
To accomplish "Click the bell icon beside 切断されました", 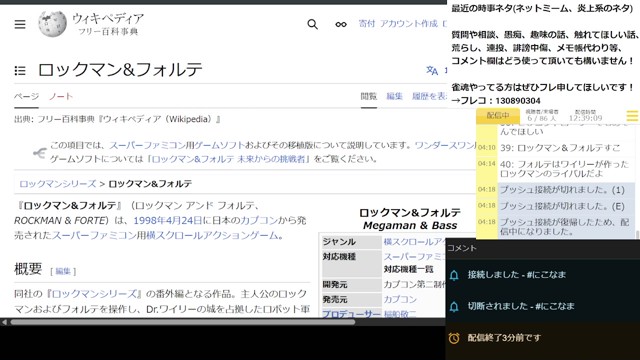I will (x=454, y=307).
